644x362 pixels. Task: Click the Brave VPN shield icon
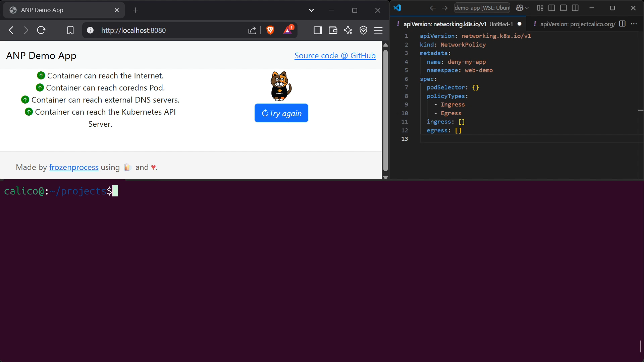tap(363, 31)
